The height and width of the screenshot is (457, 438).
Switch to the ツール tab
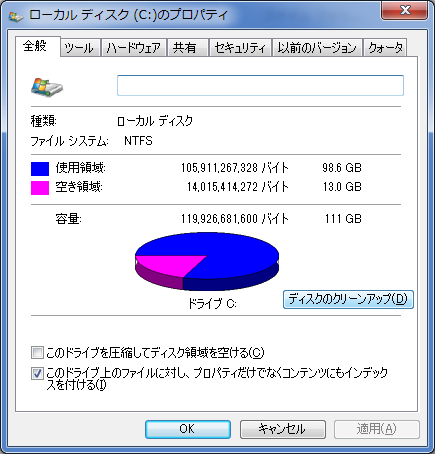pos(81,48)
